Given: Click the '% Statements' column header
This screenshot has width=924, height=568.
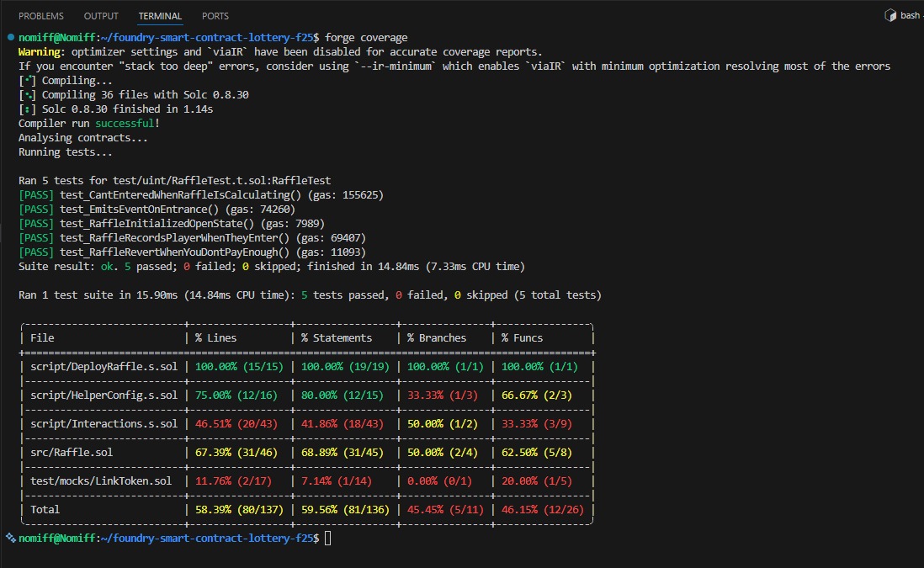Looking at the screenshot, I should point(337,338).
